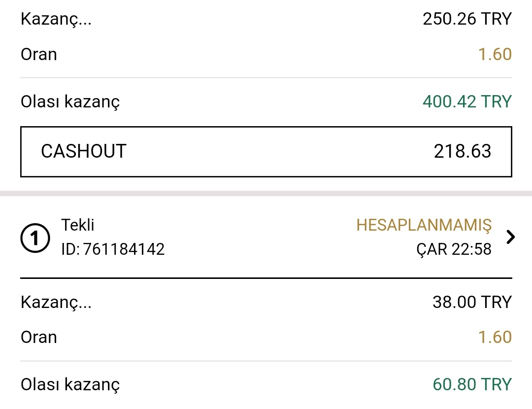532x409 pixels.
Task: Click the lower Oran label
Action: click(39, 337)
